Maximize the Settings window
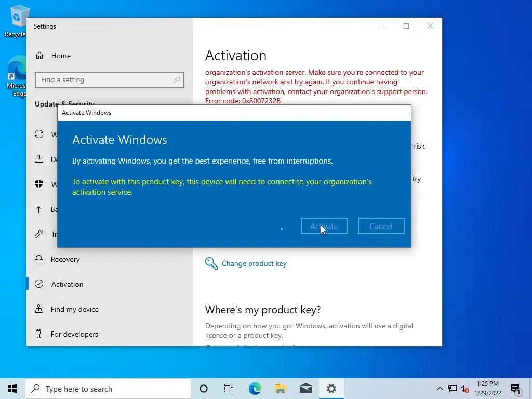 point(406,26)
